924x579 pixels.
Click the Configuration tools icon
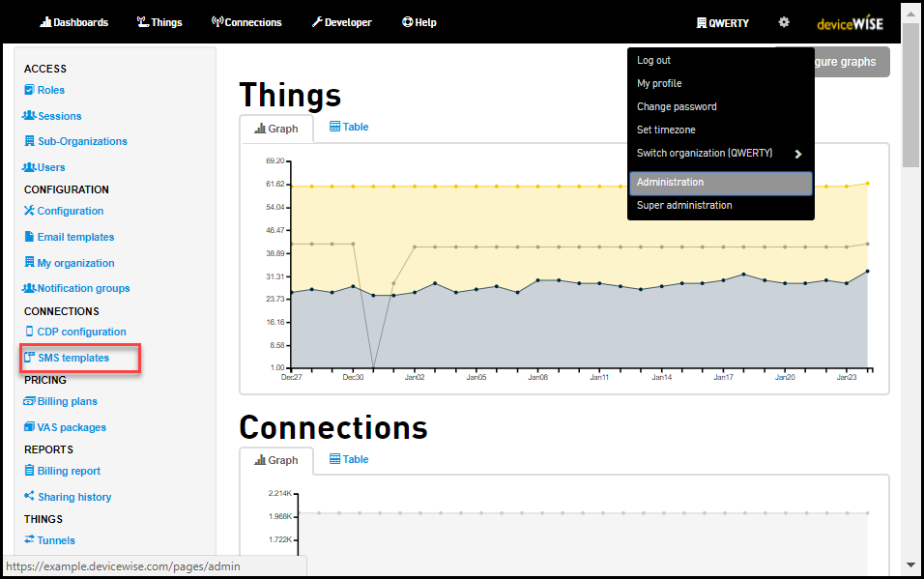coord(29,211)
